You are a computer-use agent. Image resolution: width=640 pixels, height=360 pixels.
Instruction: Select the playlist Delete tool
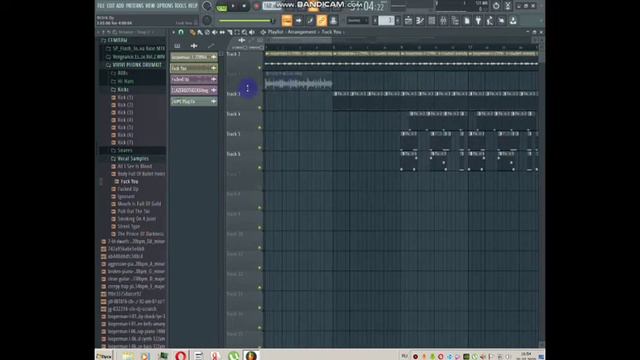coord(207,32)
